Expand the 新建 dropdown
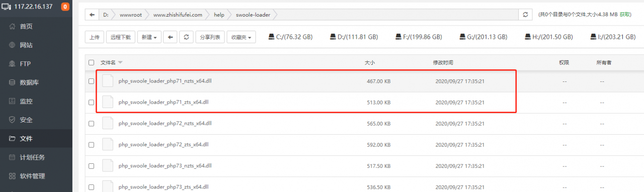Viewport: 644px width, 192px height. (x=149, y=37)
